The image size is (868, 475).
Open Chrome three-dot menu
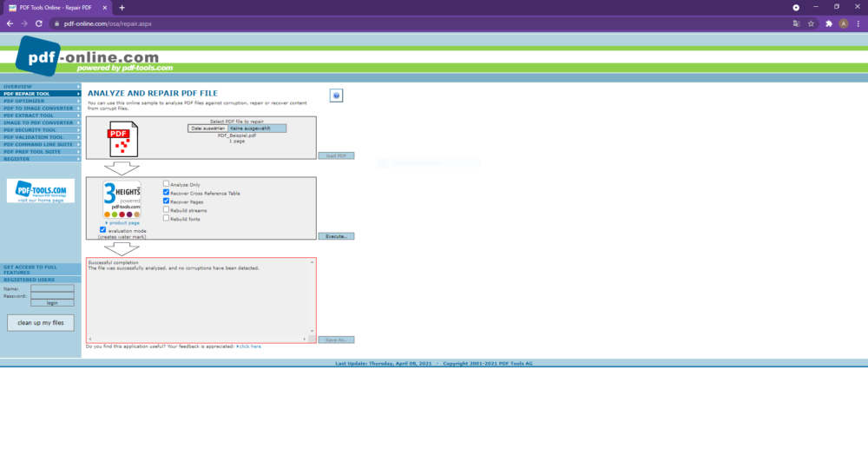(858, 23)
